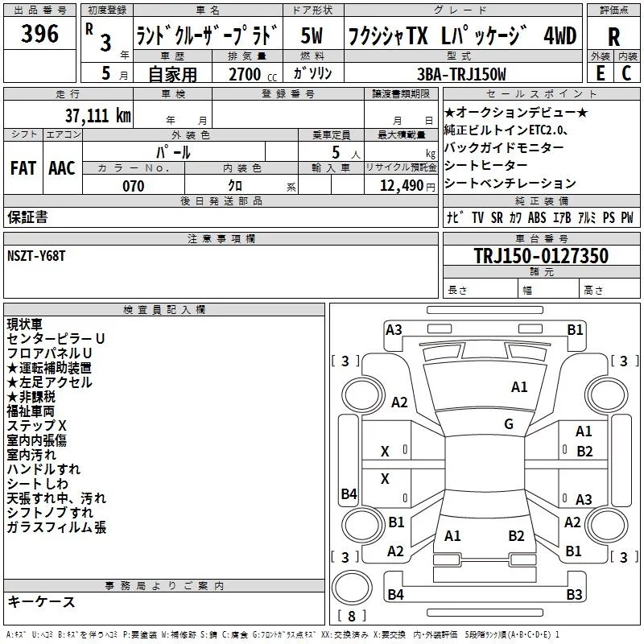Click air conditioner value AAC
The image size is (644, 644).
click(x=62, y=168)
